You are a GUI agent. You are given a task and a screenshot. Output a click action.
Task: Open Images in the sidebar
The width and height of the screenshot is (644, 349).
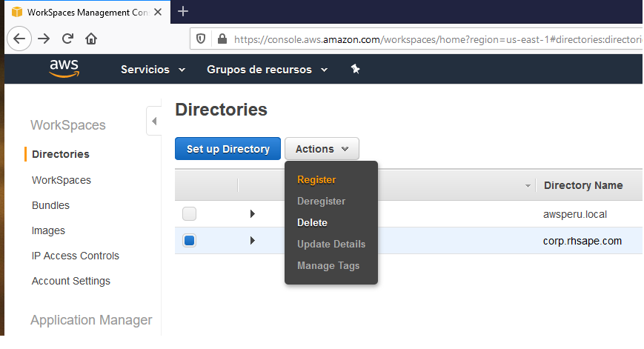pos(48,230)
